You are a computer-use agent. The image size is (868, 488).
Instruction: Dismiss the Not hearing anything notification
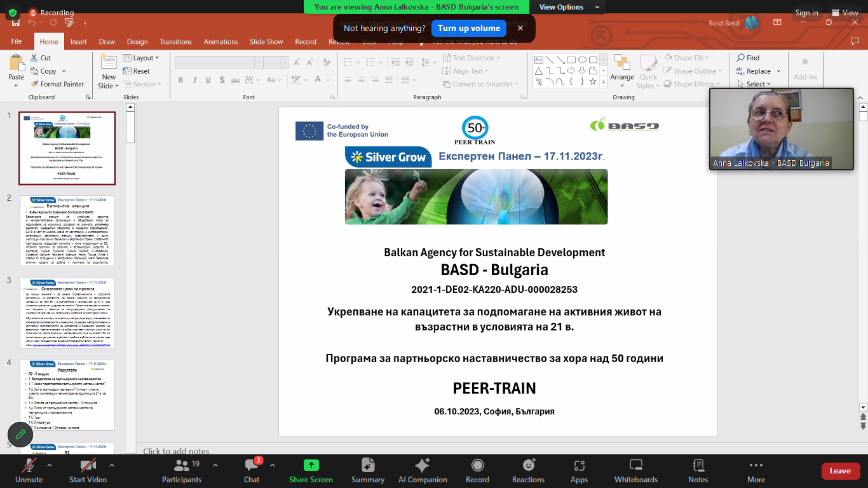(520, 28)
